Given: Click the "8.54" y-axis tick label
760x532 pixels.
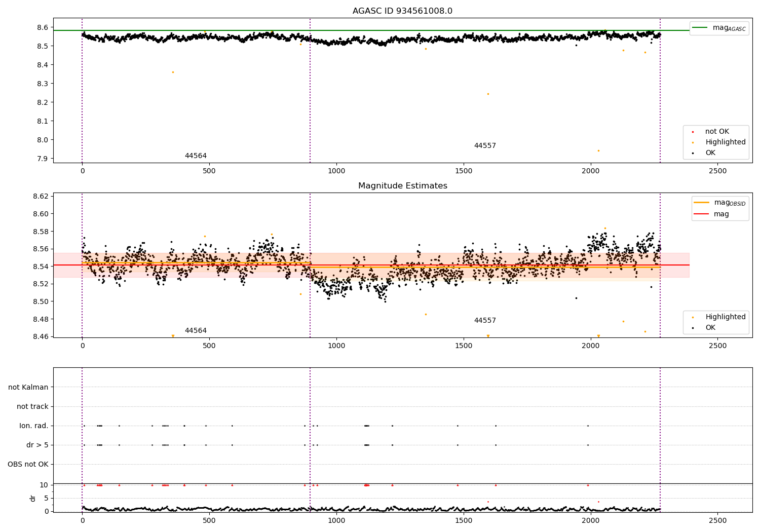Looking at the screenshot, I should pyautogui.click(x=41, y=267).
